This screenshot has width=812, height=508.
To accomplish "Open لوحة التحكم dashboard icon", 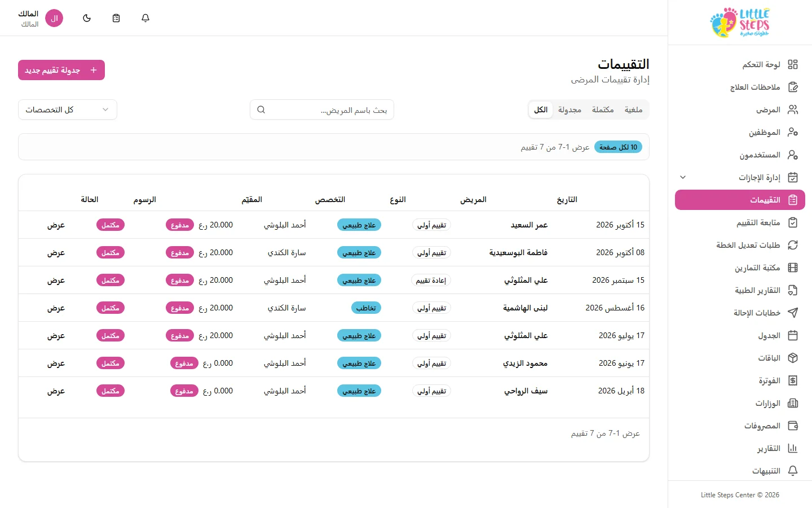I will pyautogui.click(x=793, y=64).
